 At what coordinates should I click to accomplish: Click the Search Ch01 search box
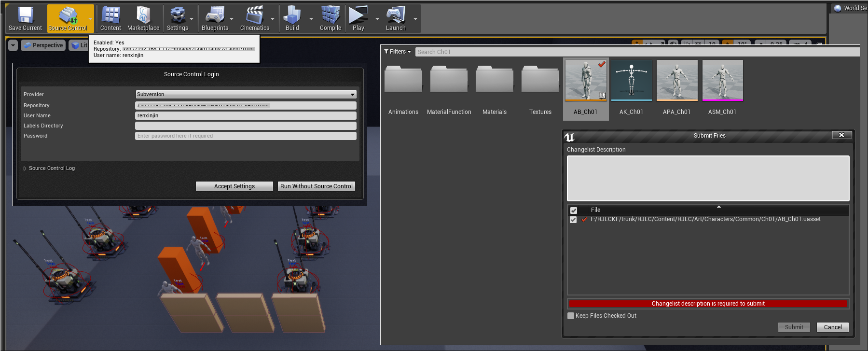637,52
